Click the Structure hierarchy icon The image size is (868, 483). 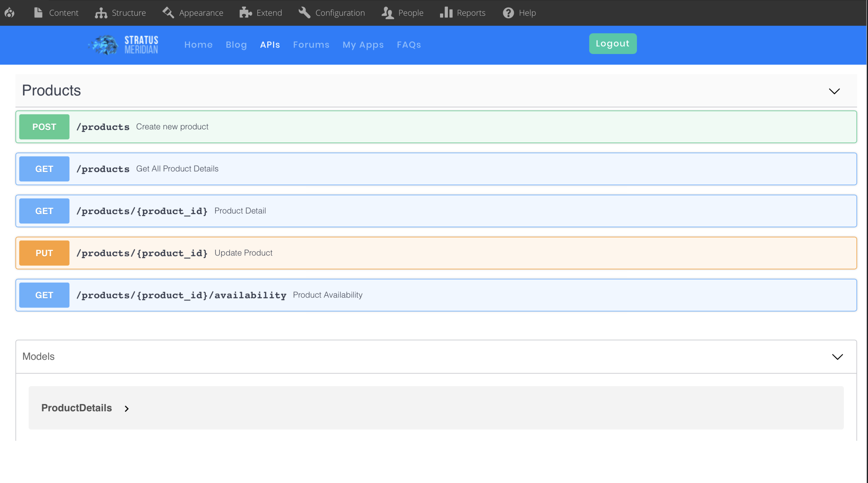point(101,13)
